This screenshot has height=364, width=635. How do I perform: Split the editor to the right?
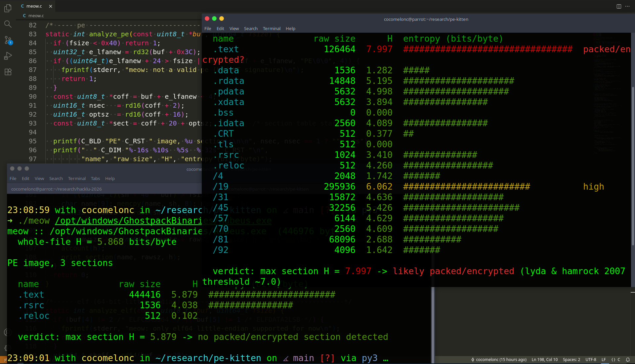pos(619,6)
